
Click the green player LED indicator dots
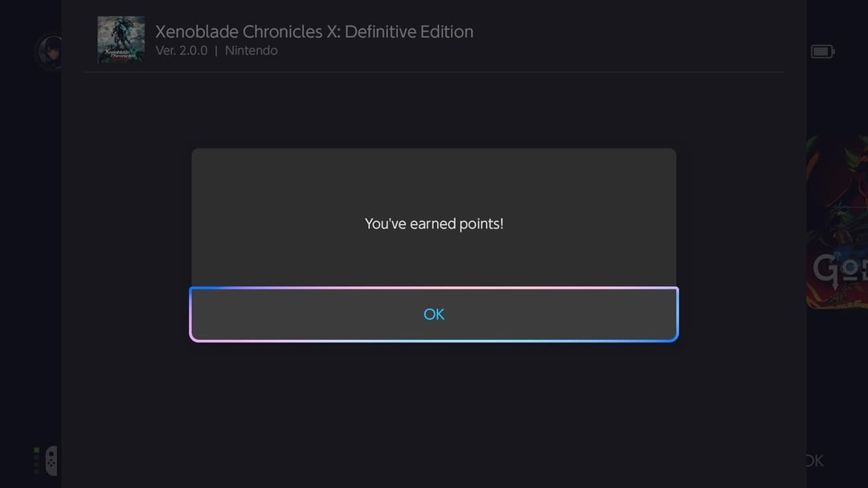36,461
